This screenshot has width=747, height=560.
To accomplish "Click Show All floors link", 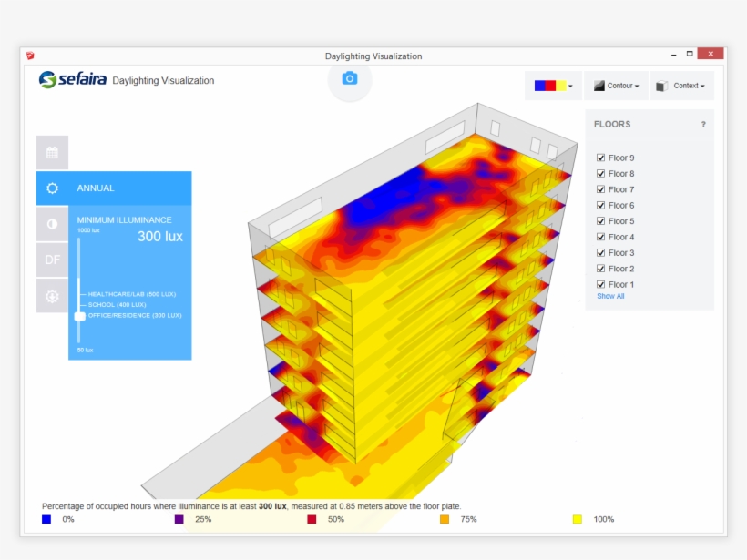I will click(x=609, y=296).
